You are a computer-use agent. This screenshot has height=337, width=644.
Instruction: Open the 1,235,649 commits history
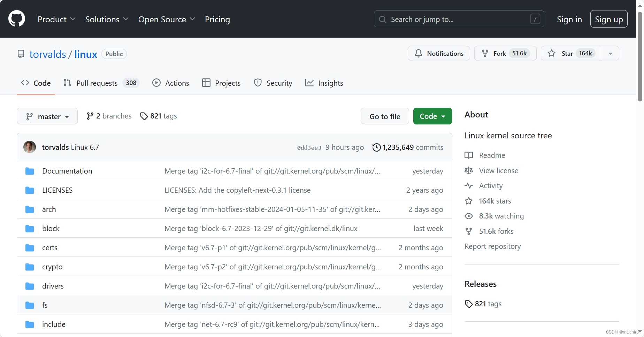tap(408, 147)
